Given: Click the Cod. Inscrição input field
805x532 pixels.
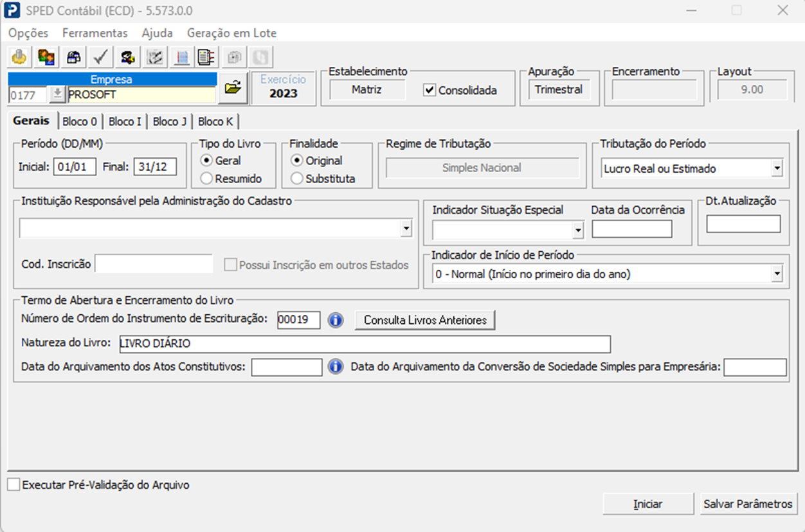Looking at the screenshot, I should pyautogui.click(x=154, y=263).
